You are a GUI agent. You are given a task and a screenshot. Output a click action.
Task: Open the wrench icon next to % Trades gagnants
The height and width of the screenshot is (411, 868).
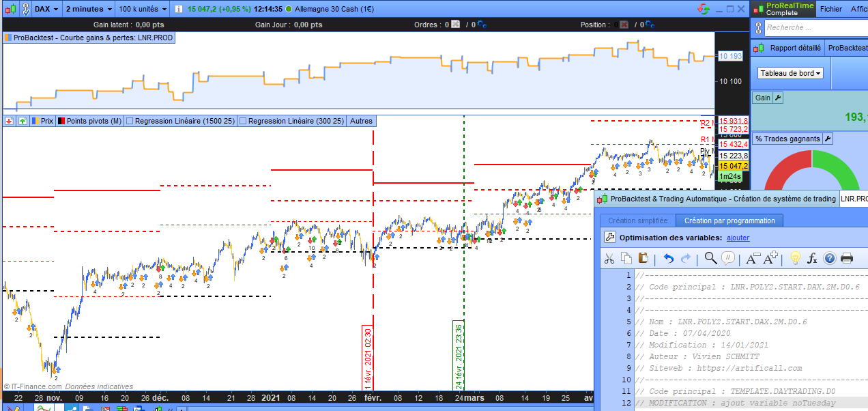tap(828, 139)
